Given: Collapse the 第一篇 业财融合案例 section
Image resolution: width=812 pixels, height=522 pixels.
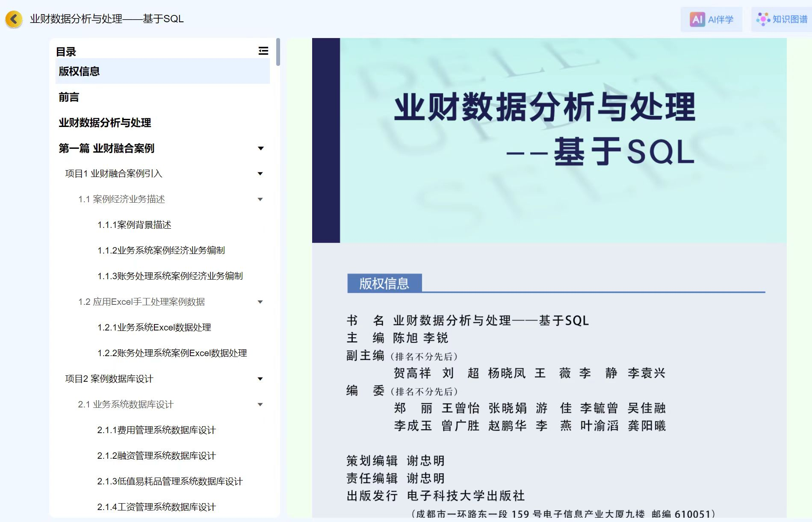Looking at the screenshot, I should pyautogui.click(x=261, y=148).
